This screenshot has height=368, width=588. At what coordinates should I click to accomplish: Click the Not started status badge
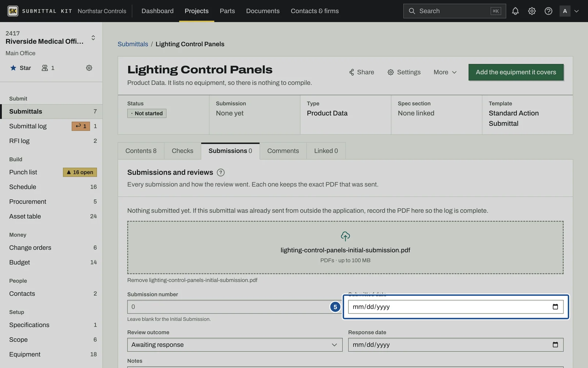click(x=147, y=113)
